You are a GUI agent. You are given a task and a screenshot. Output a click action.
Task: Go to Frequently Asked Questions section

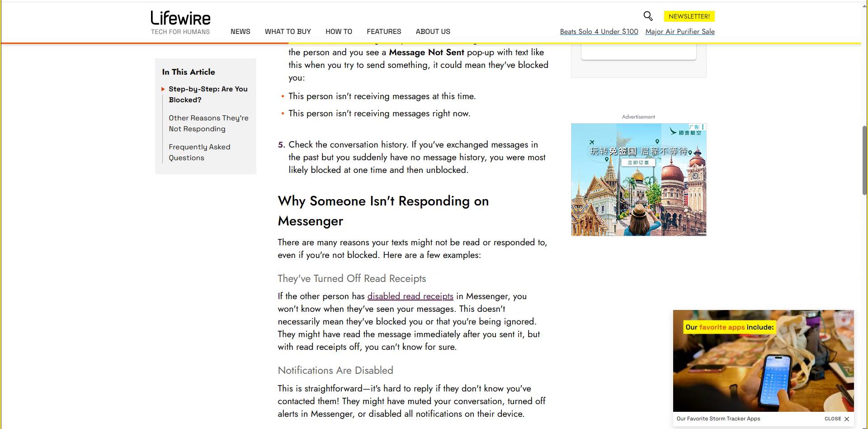point(199,152)
